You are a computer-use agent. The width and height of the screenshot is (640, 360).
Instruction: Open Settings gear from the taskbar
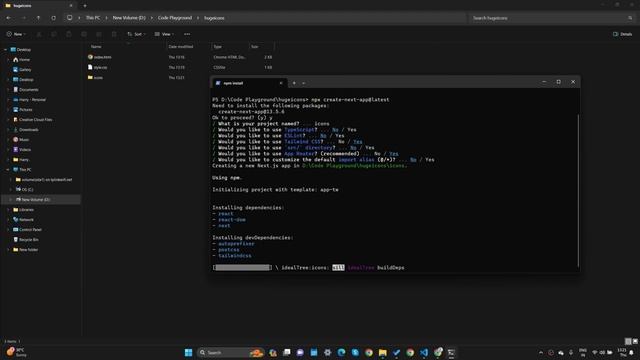[327, 352]
